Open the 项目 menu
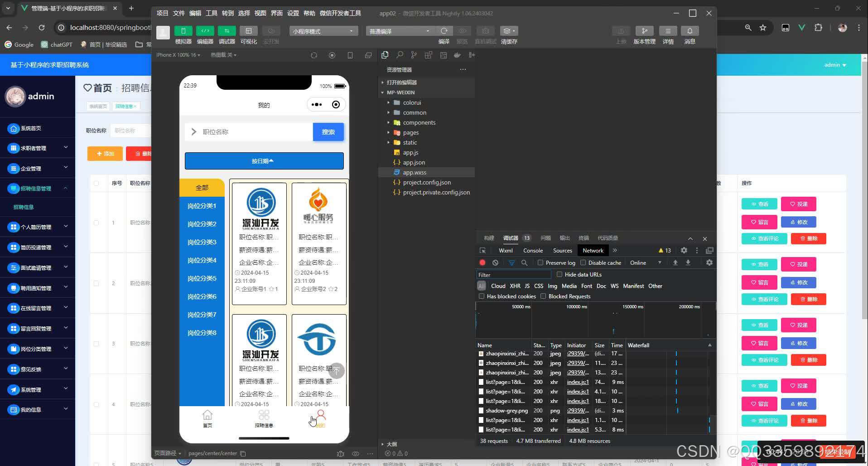Viewport: 868px width, 466px height. tap(162, 13)
